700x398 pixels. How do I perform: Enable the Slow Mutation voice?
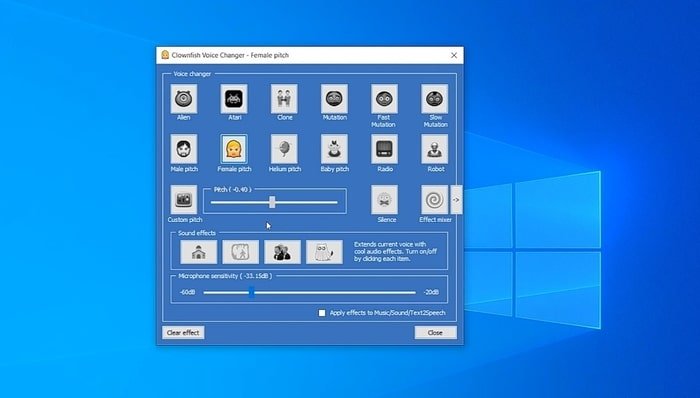[x=434, y=99]
